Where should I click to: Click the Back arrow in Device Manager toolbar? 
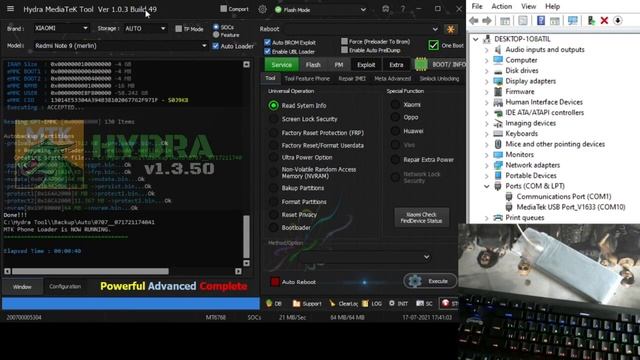click(474, 20)
